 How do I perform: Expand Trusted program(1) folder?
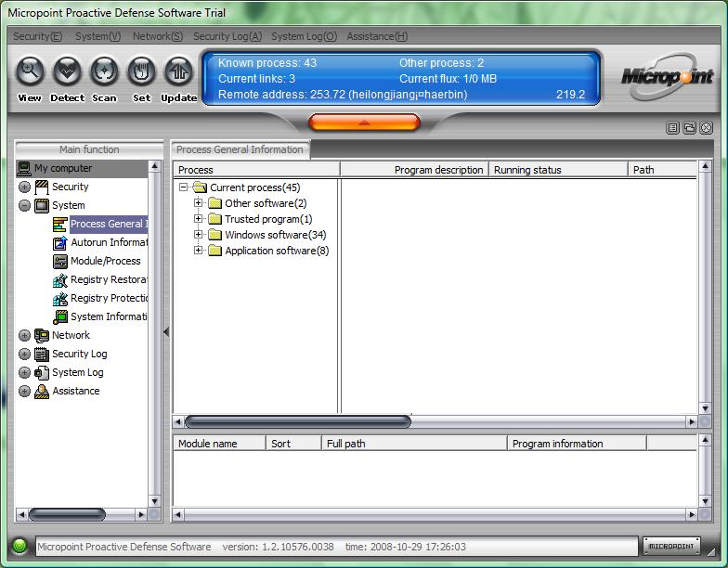pos(199,219)
